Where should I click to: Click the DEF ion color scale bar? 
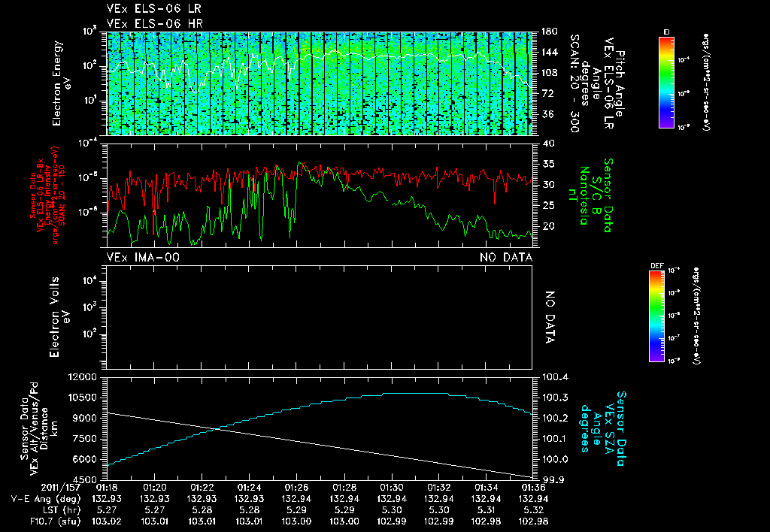pos(656,316)
